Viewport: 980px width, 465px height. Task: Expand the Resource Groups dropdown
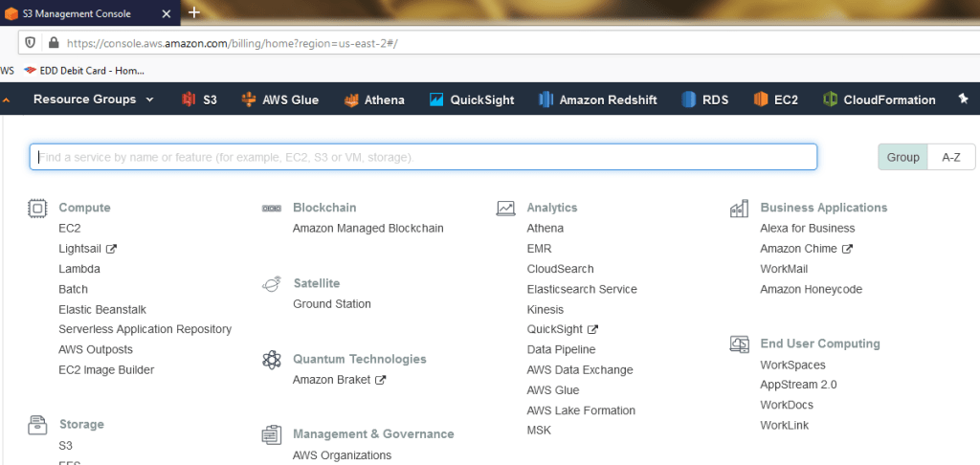point(94,100)
